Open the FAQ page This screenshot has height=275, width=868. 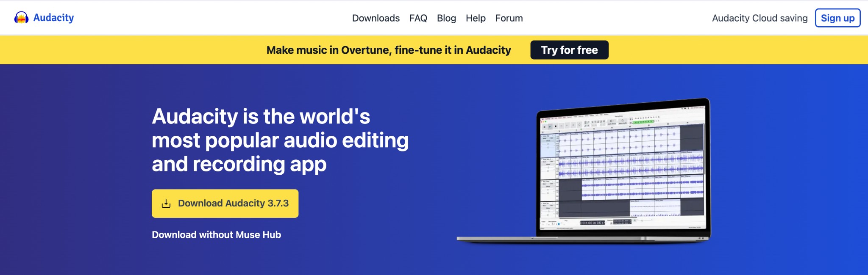click(418, 18)
